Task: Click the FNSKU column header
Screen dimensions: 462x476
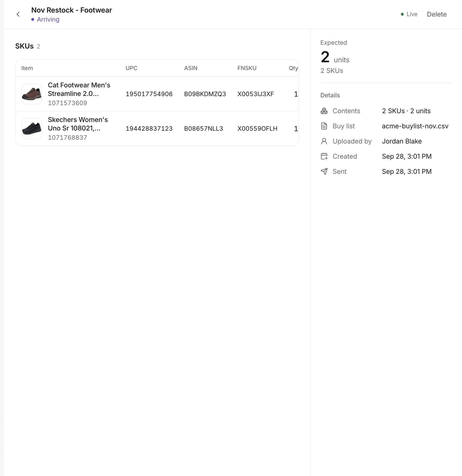Action: (x=247, y=68)
